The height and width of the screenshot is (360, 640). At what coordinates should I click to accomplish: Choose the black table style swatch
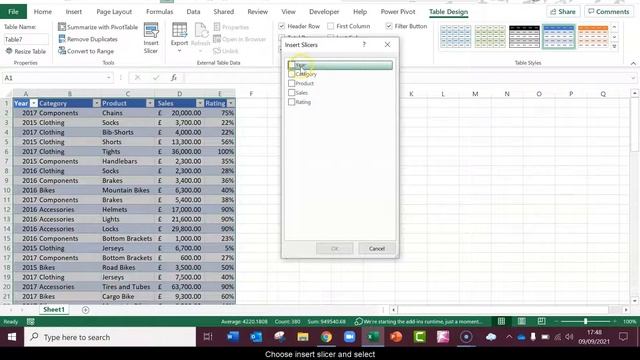point(524,36)
